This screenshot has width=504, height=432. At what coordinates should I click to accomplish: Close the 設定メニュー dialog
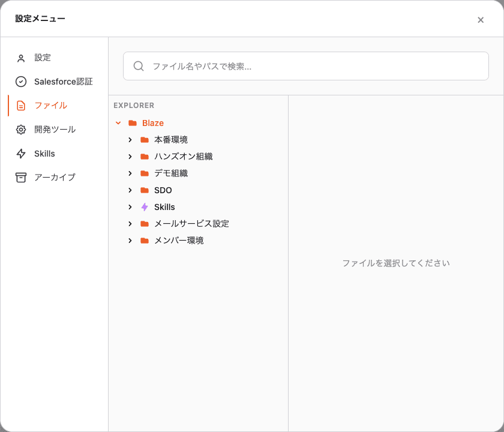481,20
